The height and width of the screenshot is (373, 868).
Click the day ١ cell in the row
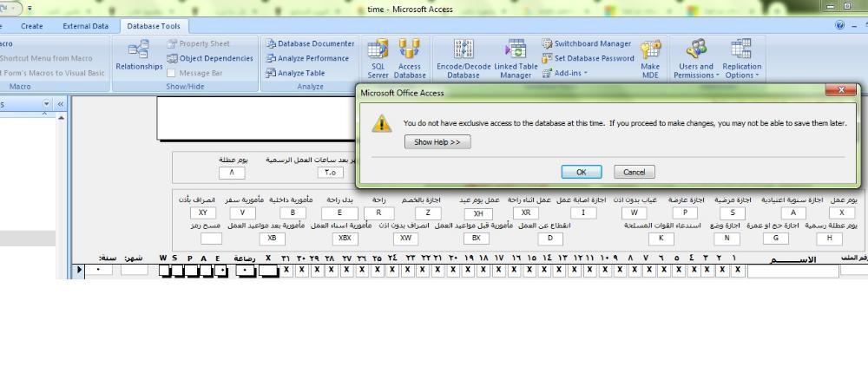tap(737, 270)
